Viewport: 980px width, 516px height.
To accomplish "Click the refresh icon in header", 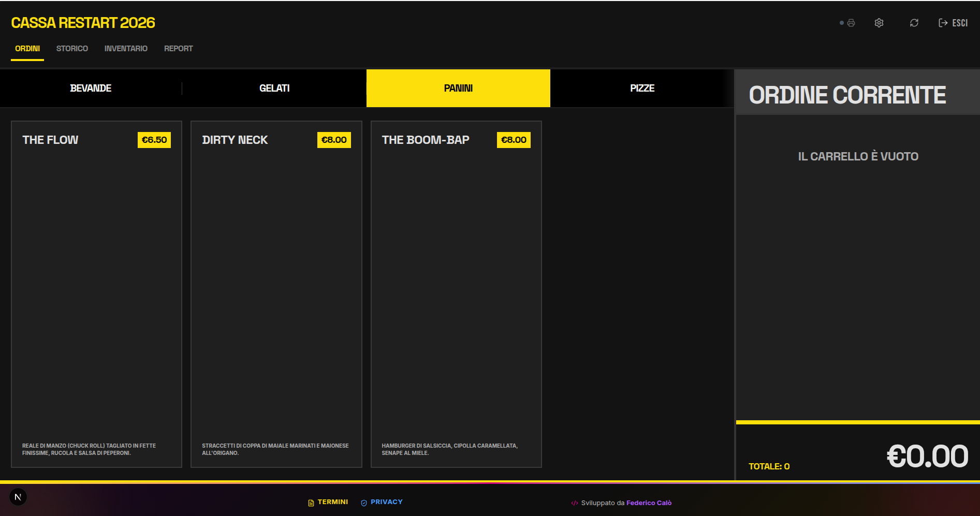I will tap(914, 23).
